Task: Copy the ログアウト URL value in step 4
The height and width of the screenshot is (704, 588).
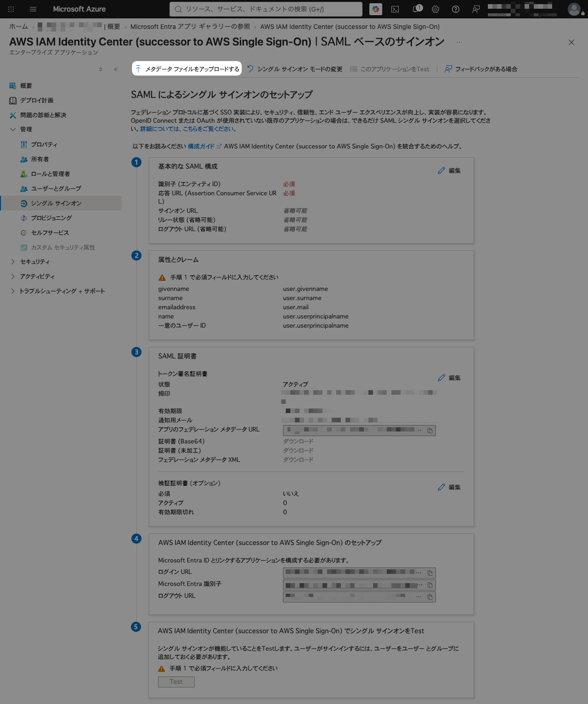Action: click(x=430, y=597)
